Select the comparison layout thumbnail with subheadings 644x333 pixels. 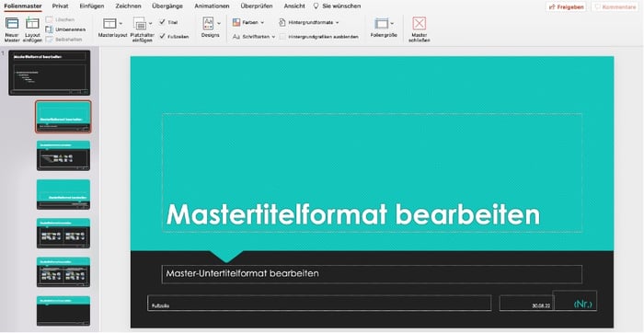pyautogui.click(x=63, y=272)
